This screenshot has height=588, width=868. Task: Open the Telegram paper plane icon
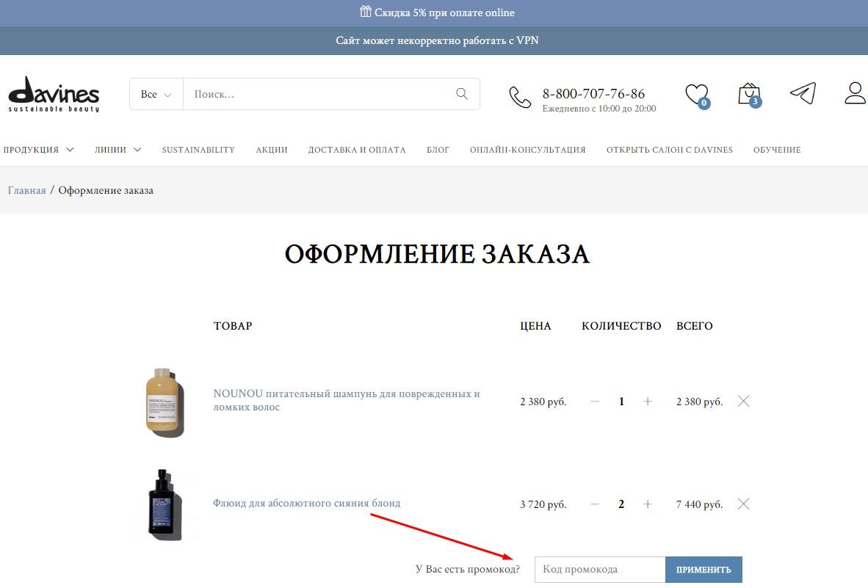pos(803,93)
